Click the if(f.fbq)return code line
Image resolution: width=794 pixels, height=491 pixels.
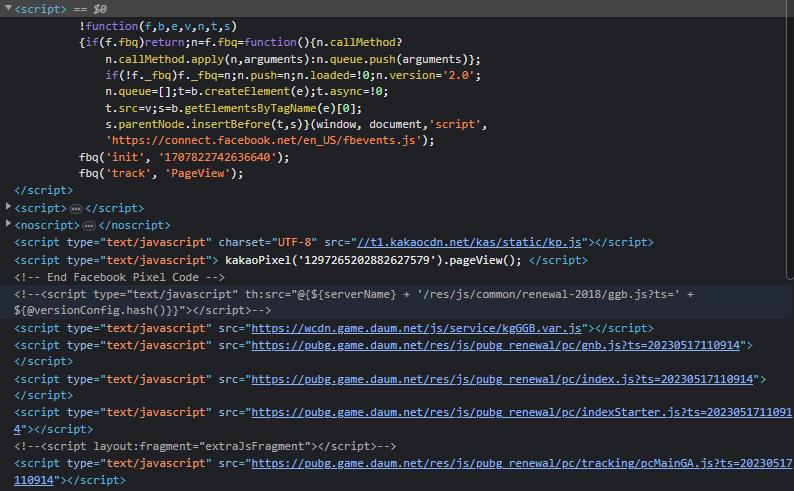click(x=240, y=43)
